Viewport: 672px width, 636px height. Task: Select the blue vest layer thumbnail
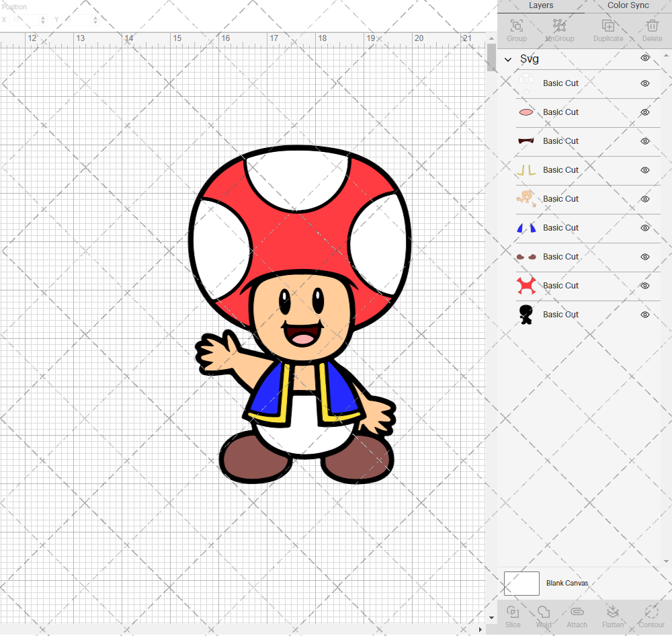(526, 228)
